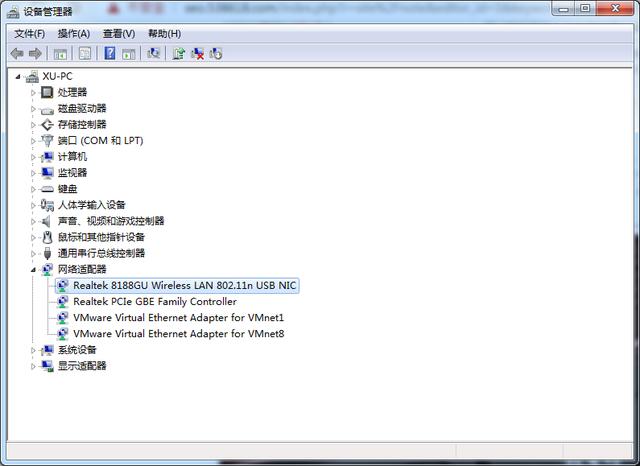Click the Forward arrow in toolbar
Screen dimensions: 640x466
[36, 53]
